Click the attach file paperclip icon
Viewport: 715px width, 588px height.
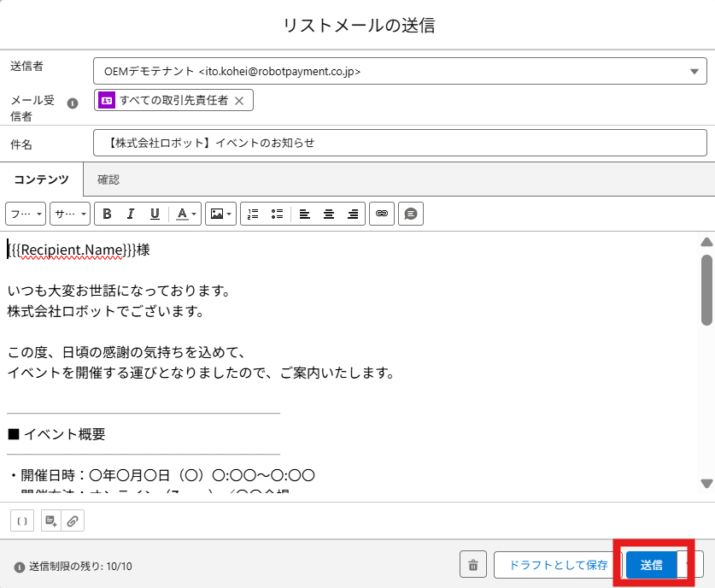tap(73, 520)
